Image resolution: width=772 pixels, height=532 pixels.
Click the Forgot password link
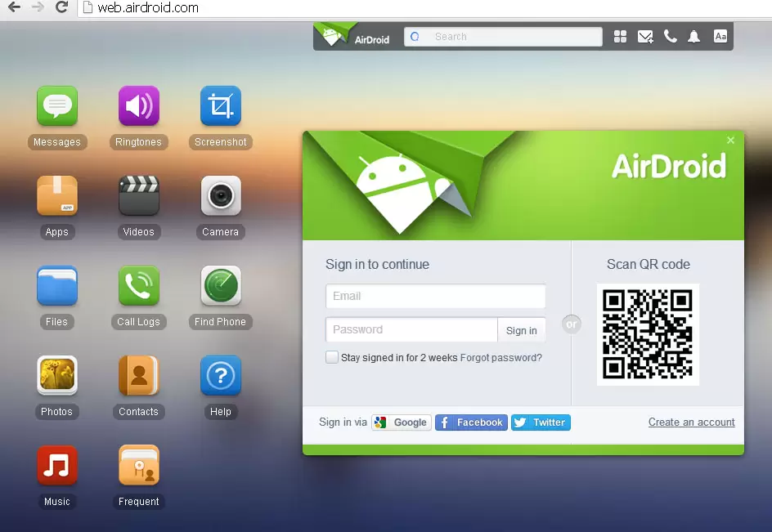501,358
